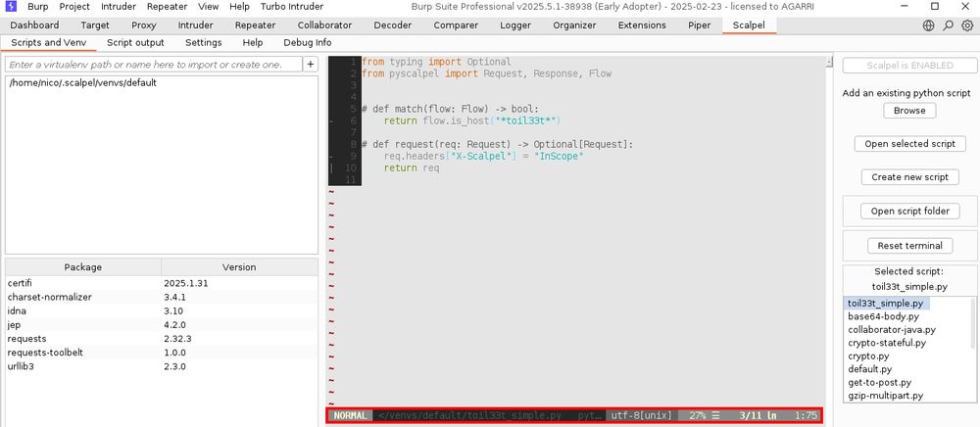980x427 pixels.
Task: Switch to the Extensions tab
Action: coord(642,25)
